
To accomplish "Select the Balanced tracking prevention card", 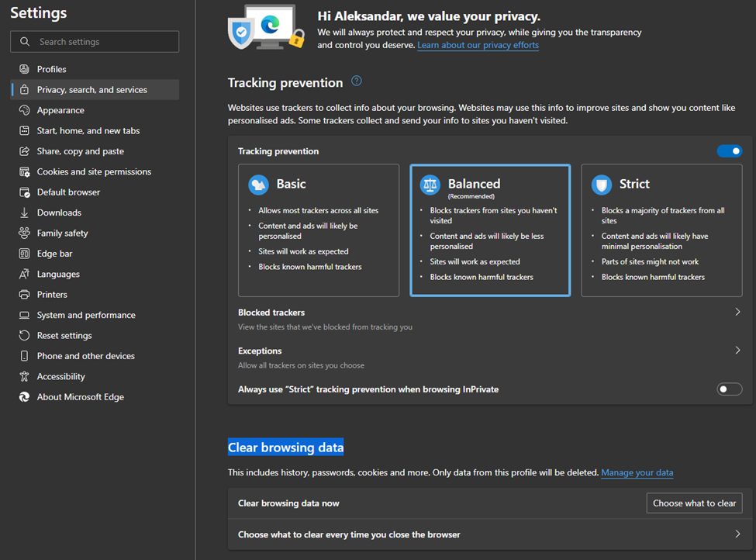I will (x=490, y=230).
